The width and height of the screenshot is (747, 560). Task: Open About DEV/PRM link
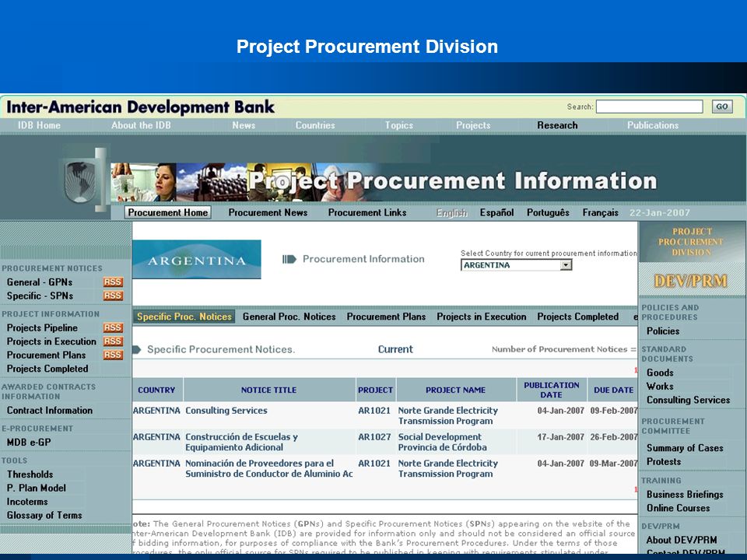(682, 540)
